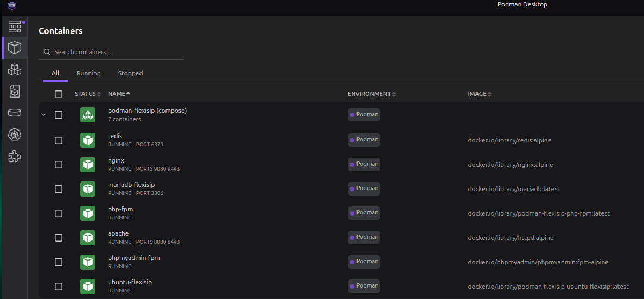This screenshot has width=644, height=299.
Task: Click the search magnifier icon
Action: click(x=47, y=52)
